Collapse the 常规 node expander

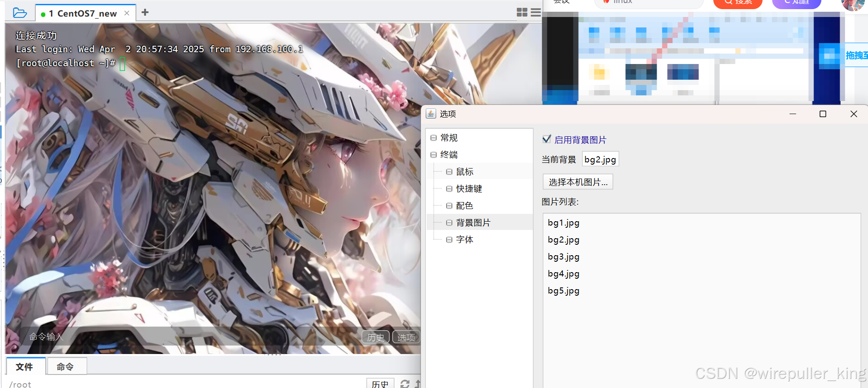pos(434,138)
